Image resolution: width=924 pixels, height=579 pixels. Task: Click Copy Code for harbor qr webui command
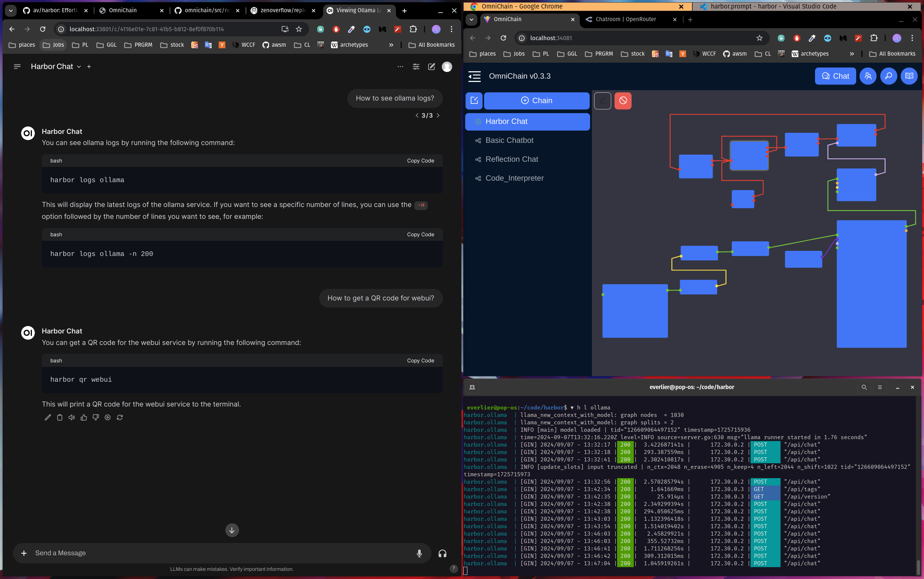tap(420, 360)
